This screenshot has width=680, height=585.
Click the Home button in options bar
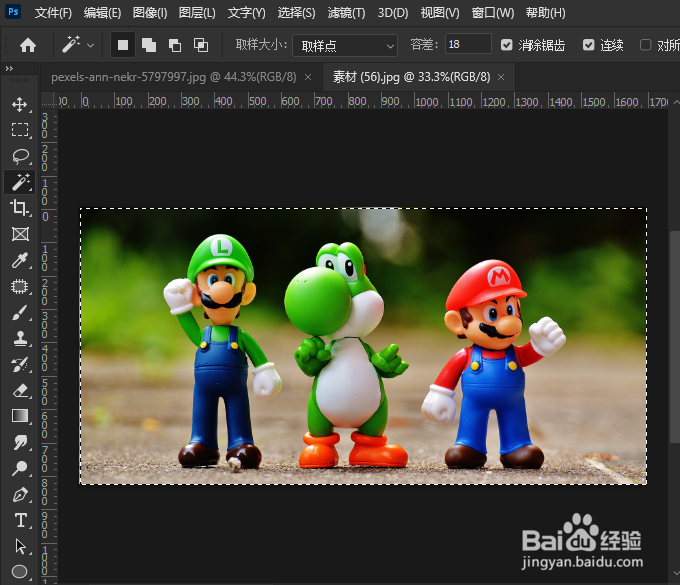[28, 45]
